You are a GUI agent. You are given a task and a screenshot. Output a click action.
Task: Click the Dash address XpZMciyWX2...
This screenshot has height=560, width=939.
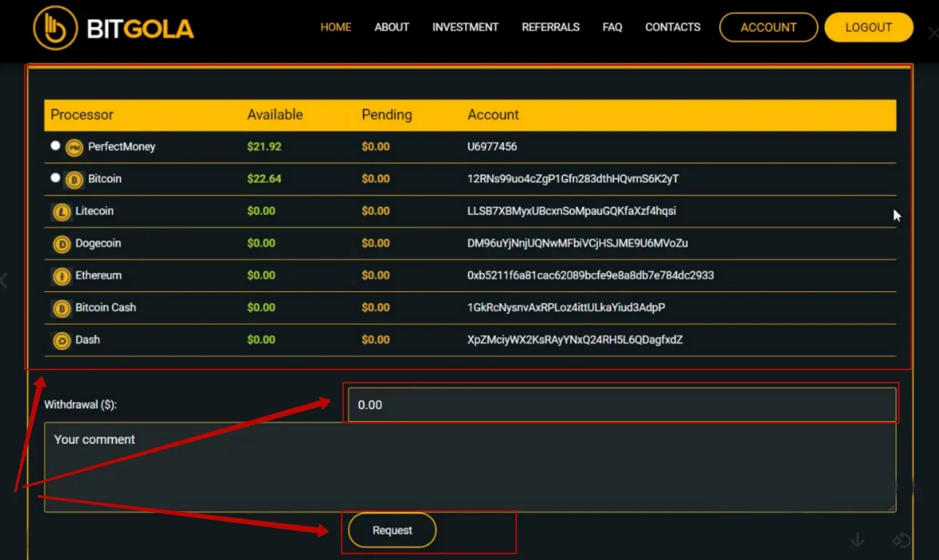575,340
